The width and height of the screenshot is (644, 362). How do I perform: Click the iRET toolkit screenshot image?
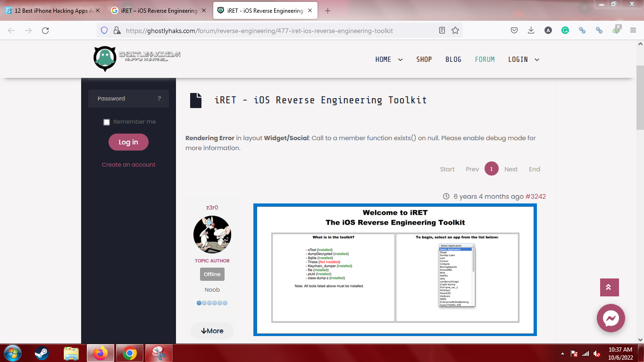coord(395,269)
